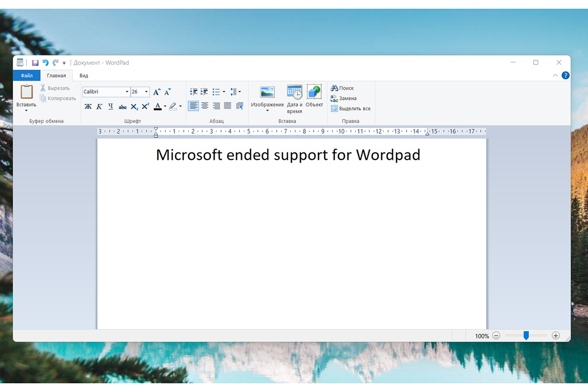This screenshot has width=588, height=392.
Task: Toggle italic formatting (К)
Action: [x=99, y=106]
